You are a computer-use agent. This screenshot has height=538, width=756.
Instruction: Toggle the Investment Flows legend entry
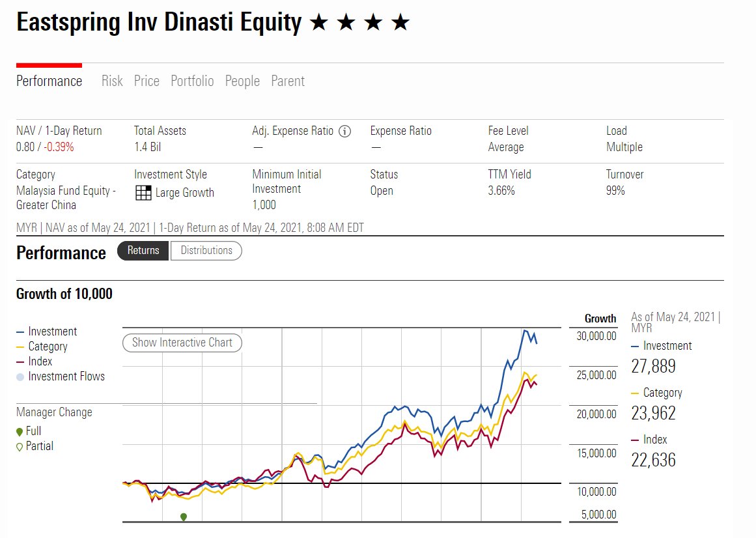(x=61, y=376)
